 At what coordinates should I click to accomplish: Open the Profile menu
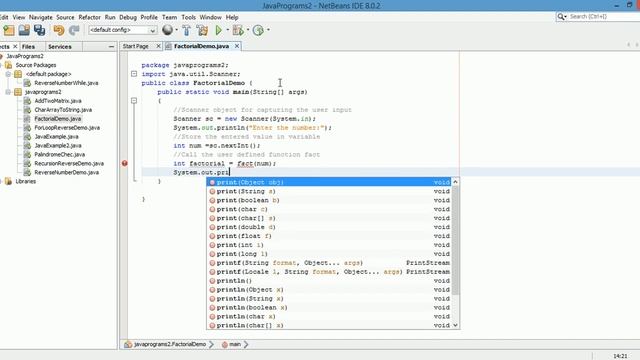(x=149, y=17)
